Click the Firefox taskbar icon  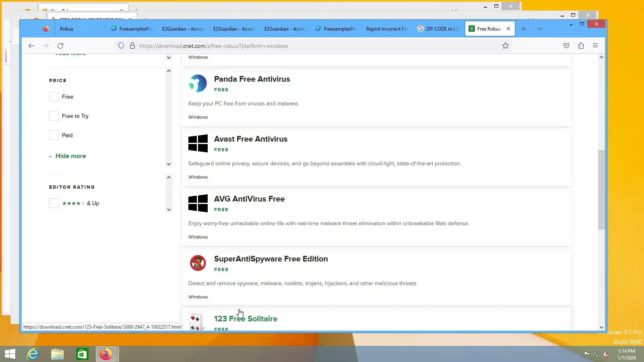point(106,354)
